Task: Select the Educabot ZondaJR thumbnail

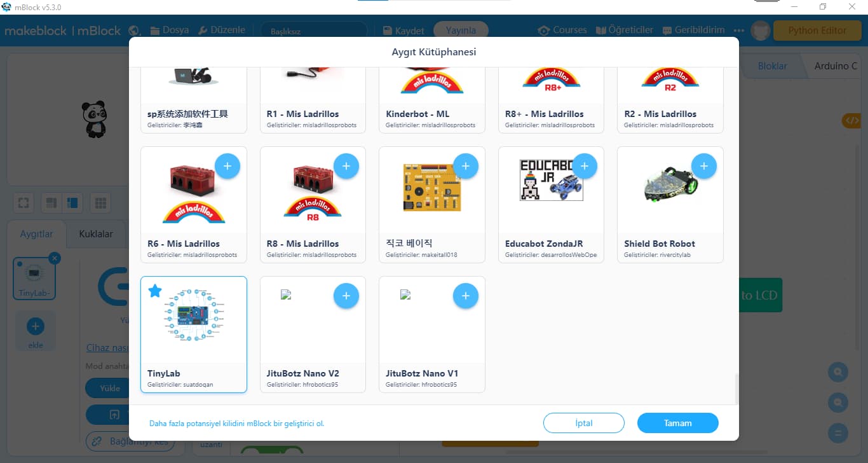Action: coord(550,180)
